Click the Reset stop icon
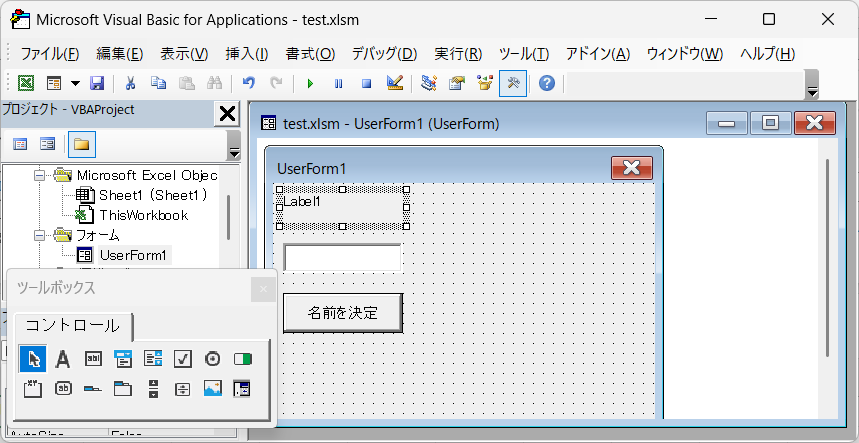 (366, 84)
